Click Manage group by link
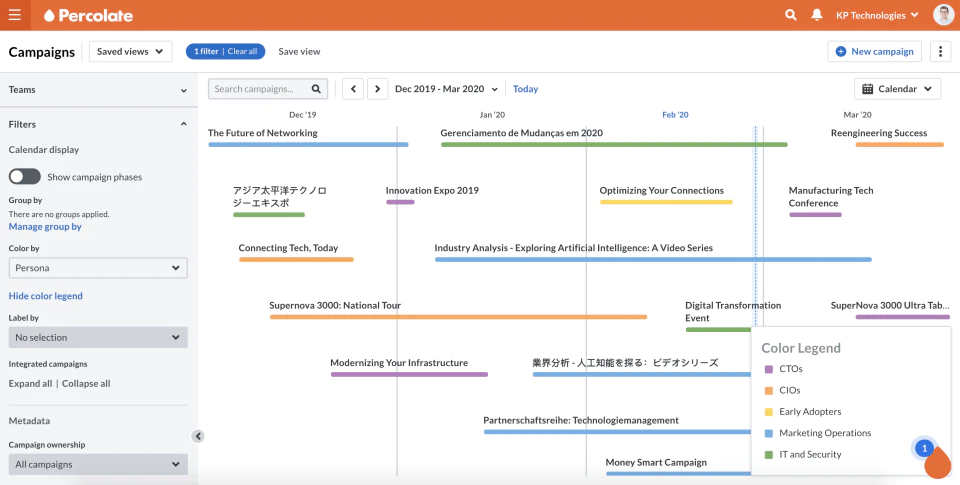960x485 pixels. pos(45,227)
